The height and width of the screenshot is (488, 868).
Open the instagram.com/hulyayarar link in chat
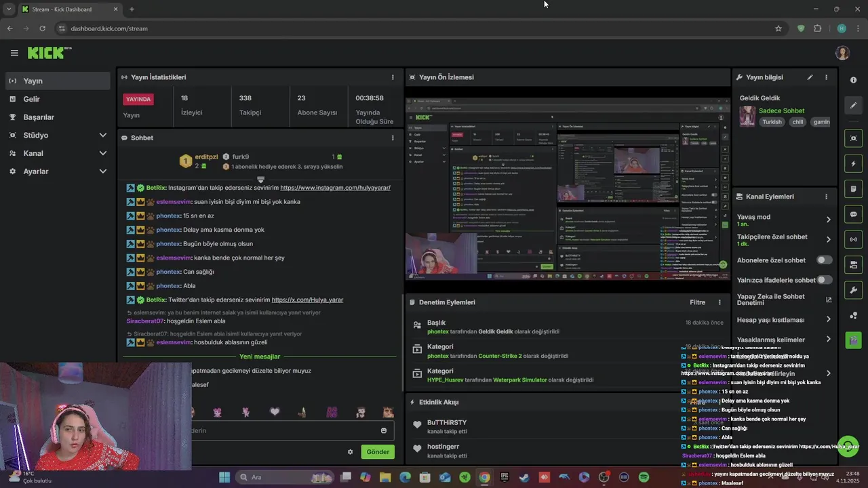click(x=335, y=188)
